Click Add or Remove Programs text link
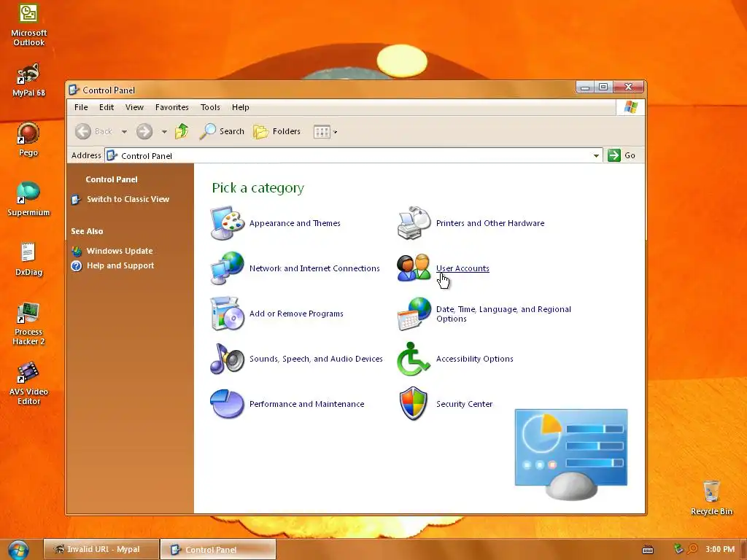747x560 pixels. [x=296, y=314]
